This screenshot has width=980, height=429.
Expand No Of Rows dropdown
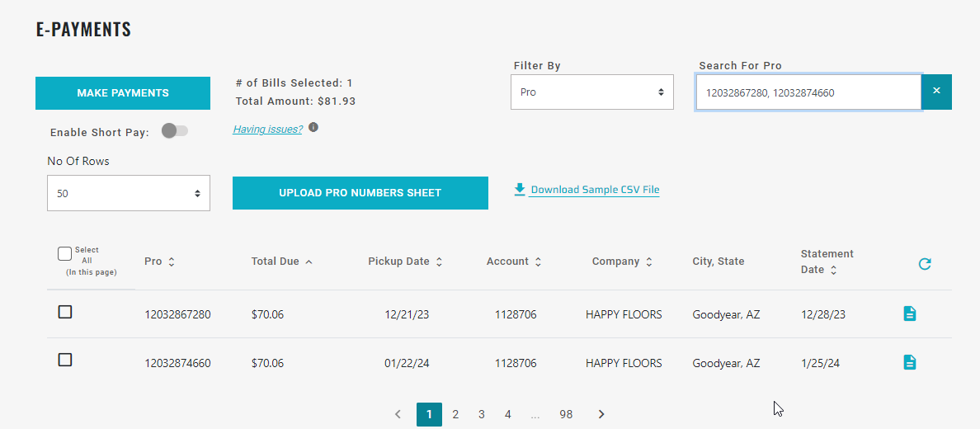pyautogui.click(x=129, y=193)
